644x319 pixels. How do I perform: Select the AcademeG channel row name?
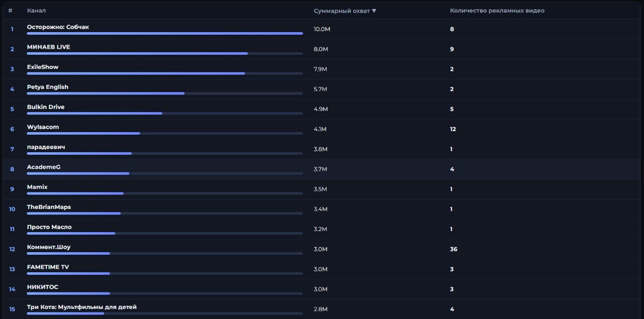point(43,167)
